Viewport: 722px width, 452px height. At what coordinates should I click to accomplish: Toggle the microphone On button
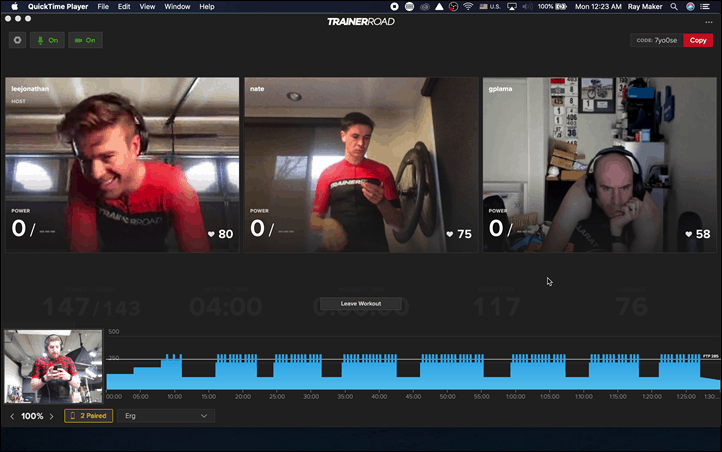click(47, 40)
